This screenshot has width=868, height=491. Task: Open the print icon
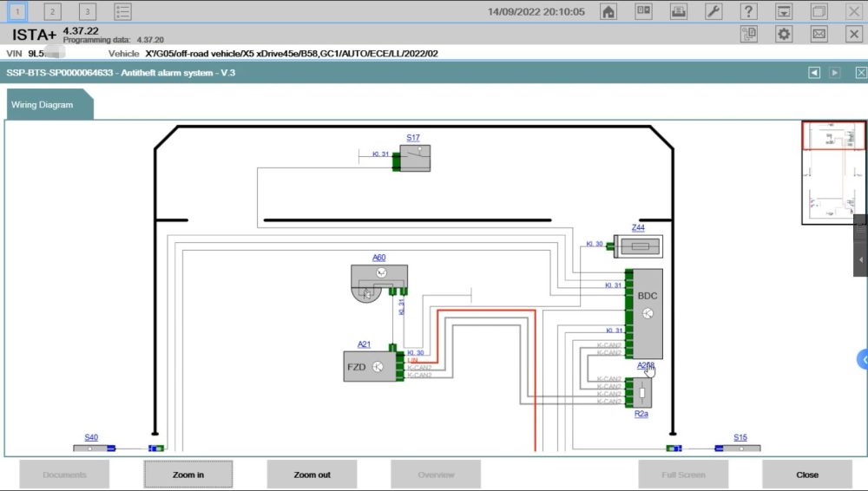tap(679, 11)
